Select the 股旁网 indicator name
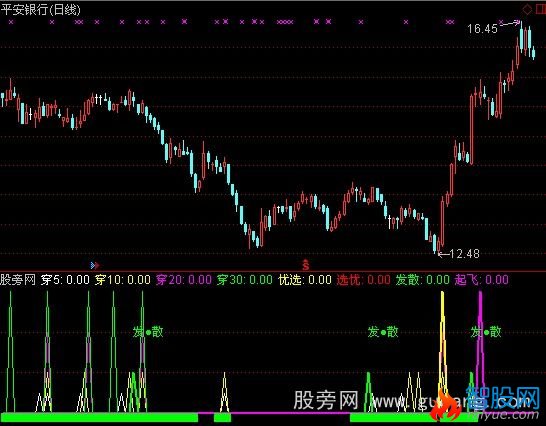This screenshot has height=426, width=546. (18, 280)
